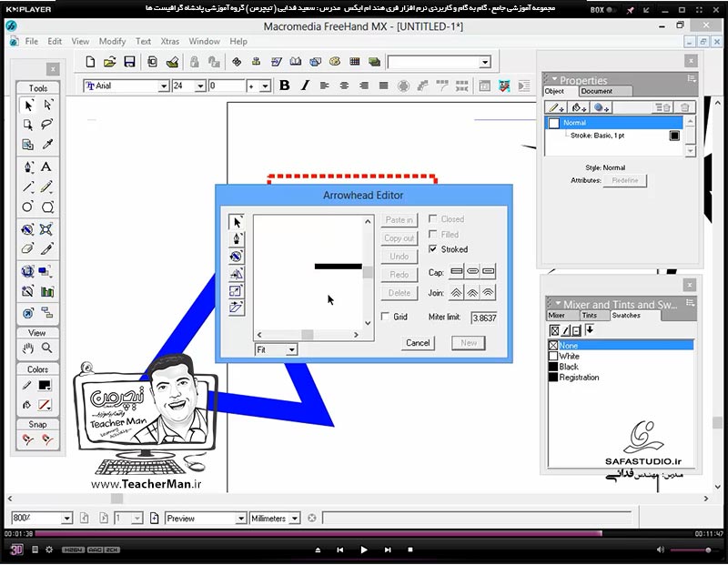Select the Eraser tool
The width and height of the screenshot is (728, 565).
tap(28, 249)
